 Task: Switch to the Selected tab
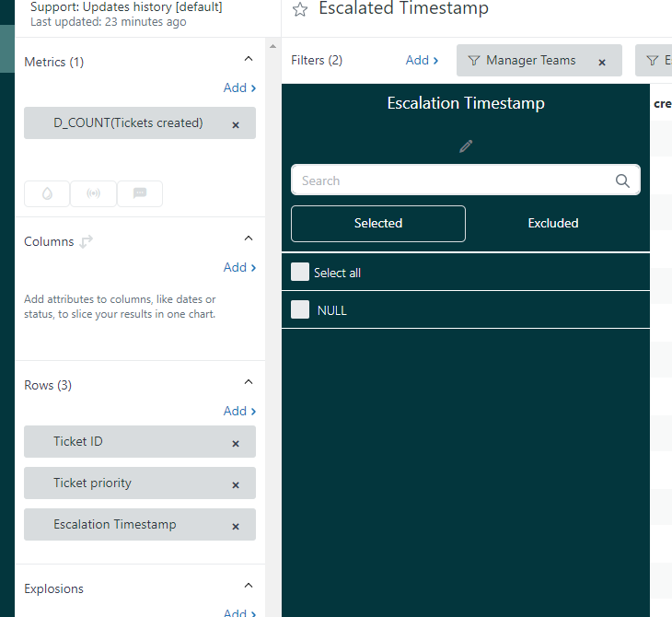pos(378,223)
